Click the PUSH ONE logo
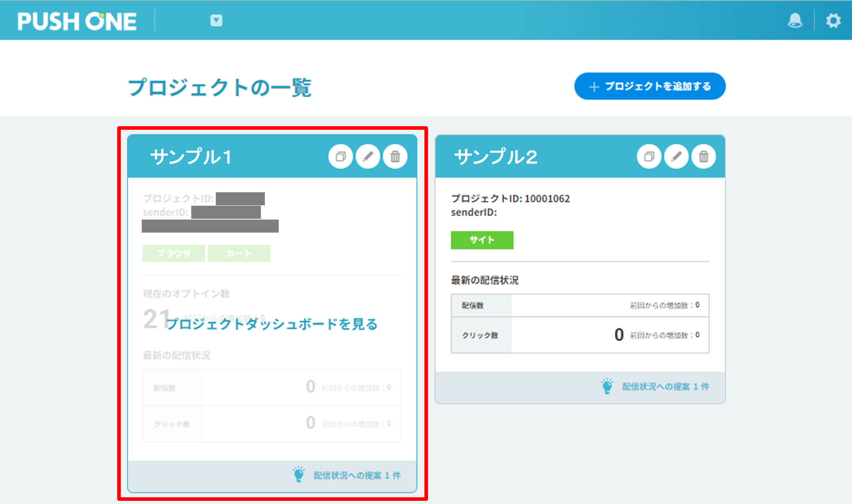This screenshot has width=852, height=504. 77,21
